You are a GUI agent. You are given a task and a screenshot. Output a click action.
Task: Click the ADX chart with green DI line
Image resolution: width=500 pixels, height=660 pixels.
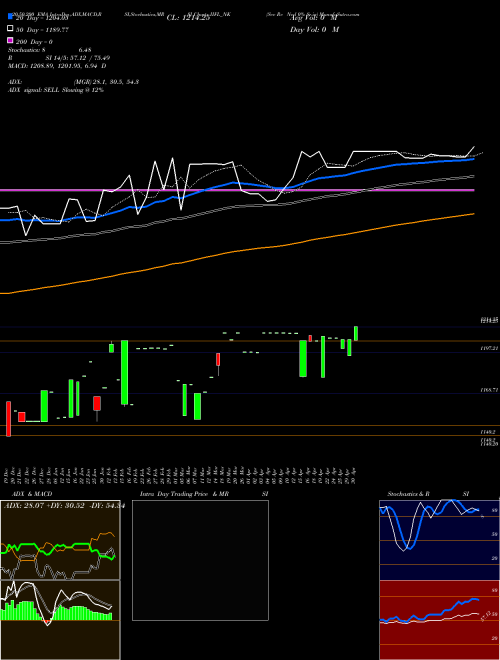click(60, 540)
